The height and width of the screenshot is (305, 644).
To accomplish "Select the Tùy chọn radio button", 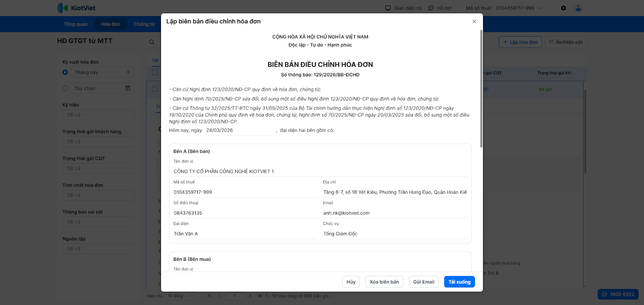I will coord(65,88).
